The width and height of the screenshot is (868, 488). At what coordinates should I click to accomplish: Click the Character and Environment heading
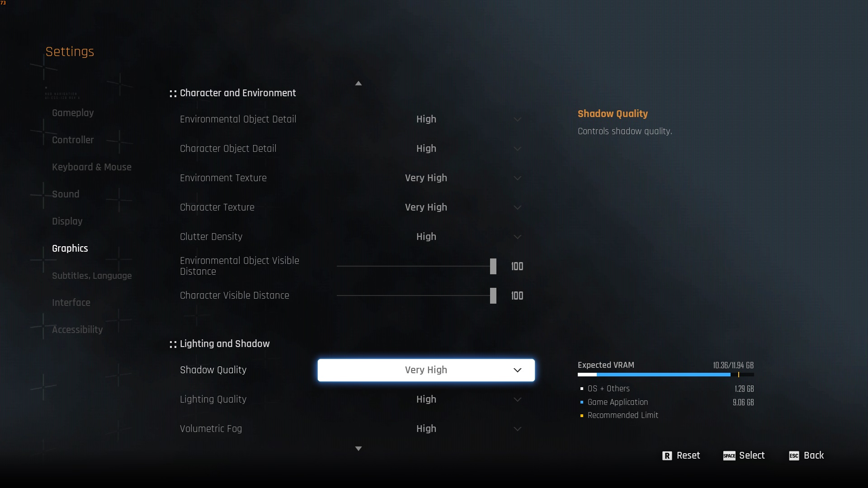coord(238,93)
